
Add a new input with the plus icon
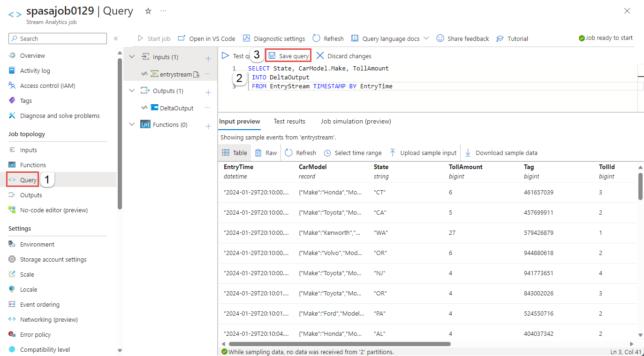pos(208,57)
